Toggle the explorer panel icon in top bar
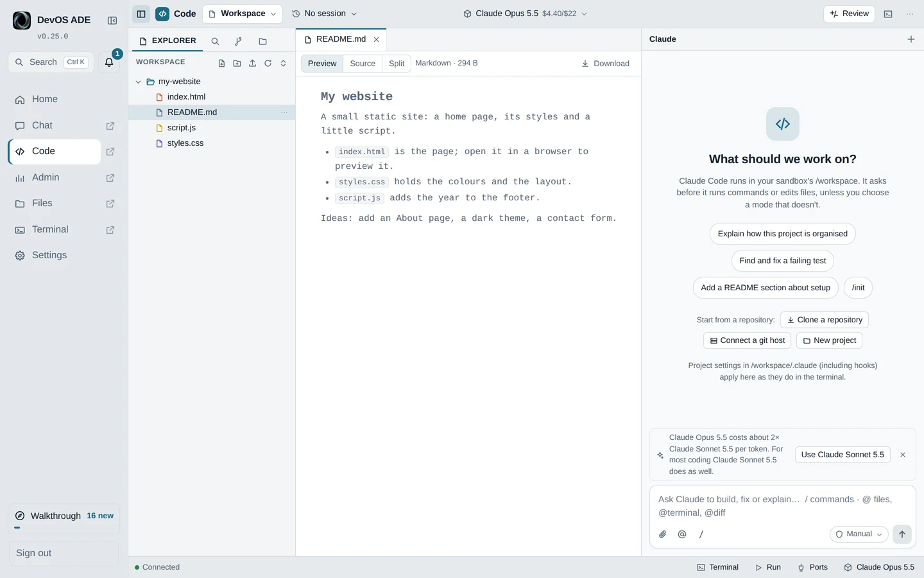The height and width of the screenshot is (578, 924). (x=141, y=13)
